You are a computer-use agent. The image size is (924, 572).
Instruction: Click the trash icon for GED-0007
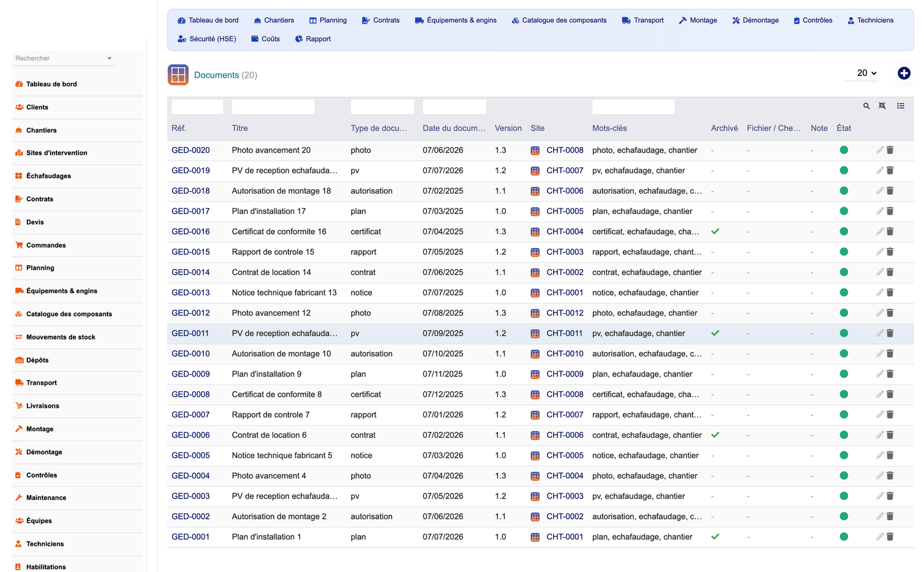pos(890,415)
